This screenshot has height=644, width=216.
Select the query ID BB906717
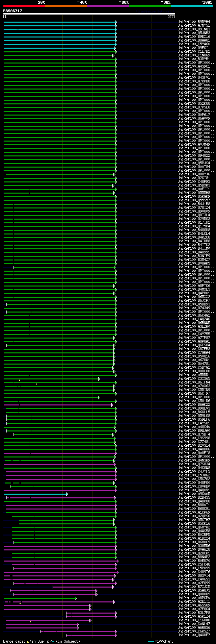pyautogui.click(x=13, y=11)
